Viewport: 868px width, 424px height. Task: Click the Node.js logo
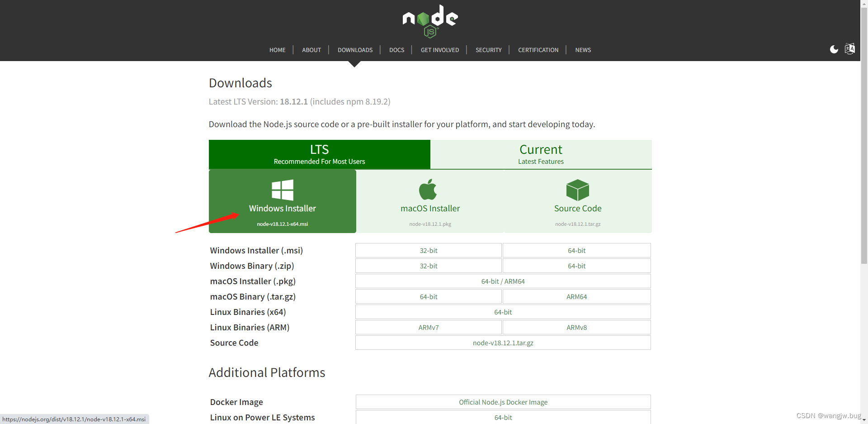pyautogui.click(x=429, y=21)
